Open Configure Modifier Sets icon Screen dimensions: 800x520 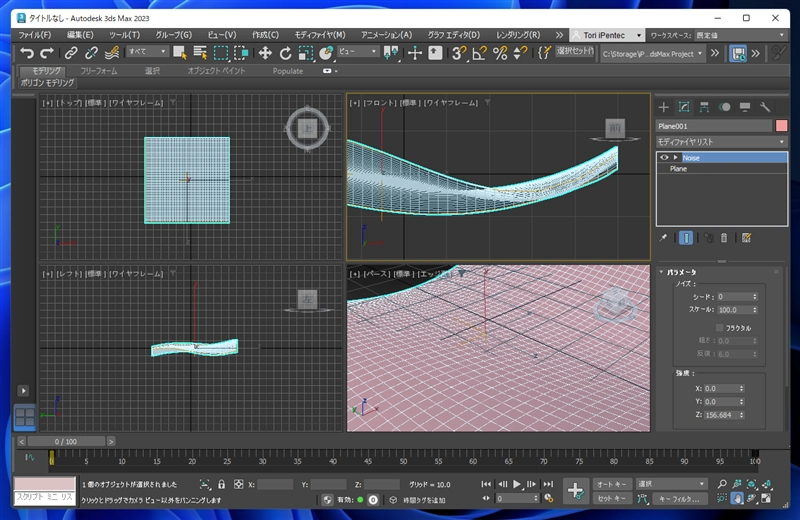pos(746,238)
